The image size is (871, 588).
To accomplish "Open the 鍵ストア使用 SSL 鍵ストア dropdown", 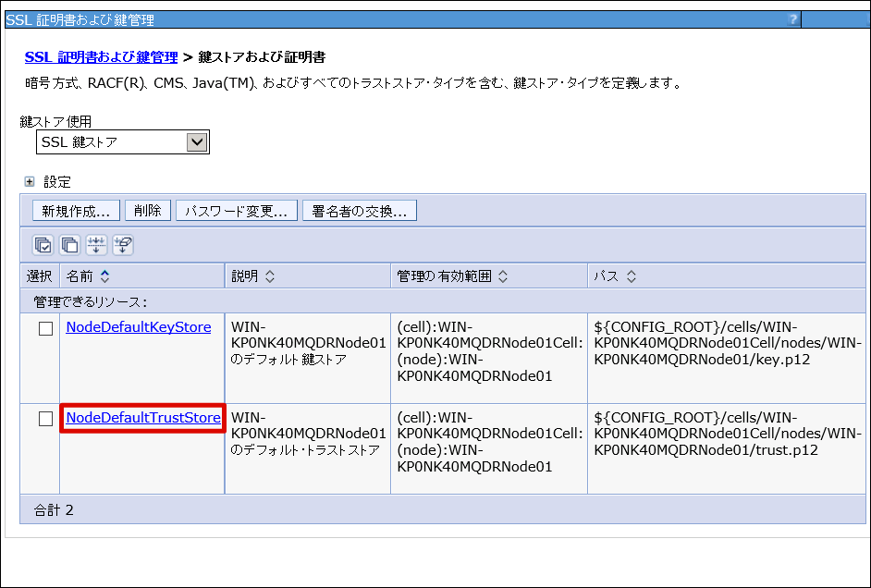I will [x=122, y=142].
